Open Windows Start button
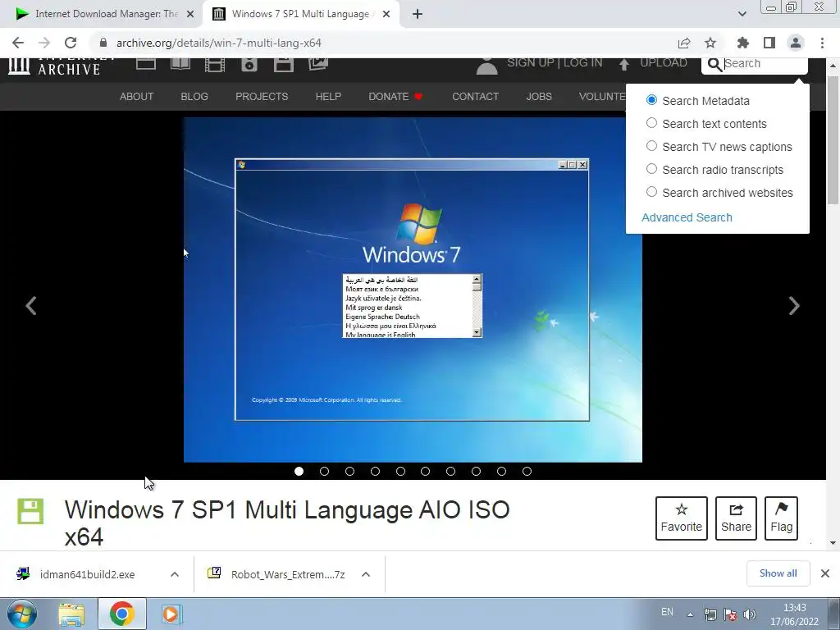840x630 pixels. tap(22, 614)
